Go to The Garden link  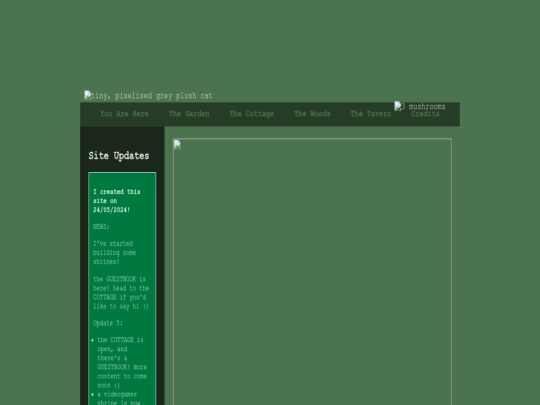click(189, 114)
